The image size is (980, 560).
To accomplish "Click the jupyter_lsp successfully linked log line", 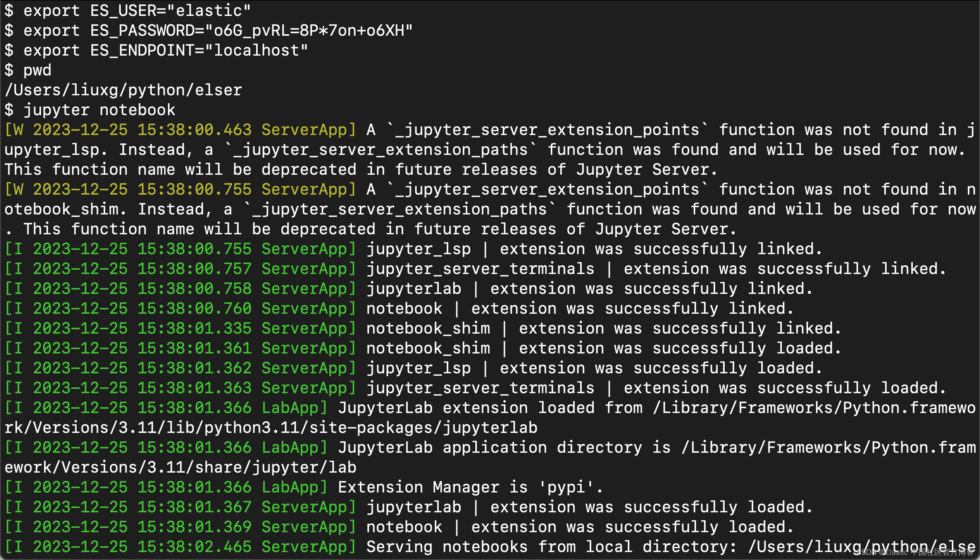I will (x=593, y=249).
